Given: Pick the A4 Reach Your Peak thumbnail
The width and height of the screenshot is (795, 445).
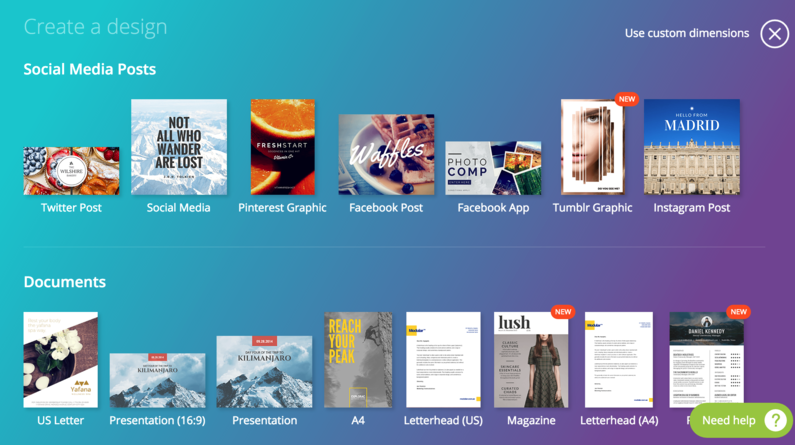Looking at the screenshot, I should [358, 360].
